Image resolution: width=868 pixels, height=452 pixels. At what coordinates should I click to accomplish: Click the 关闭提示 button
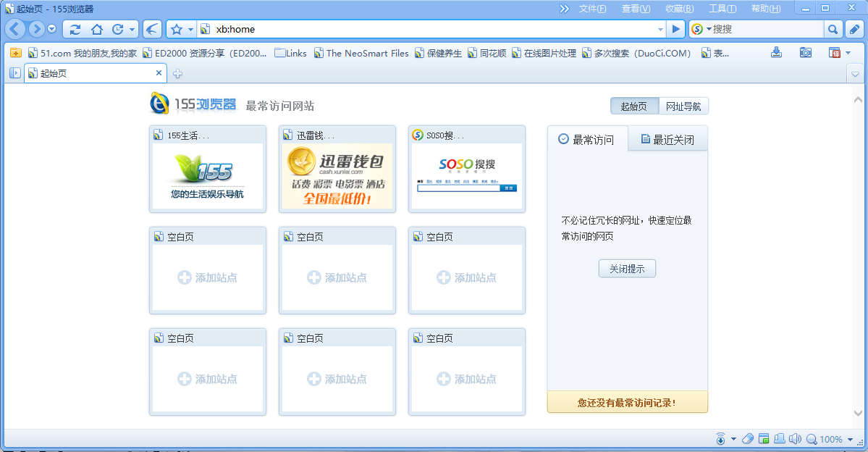click(x=627, y=269)
